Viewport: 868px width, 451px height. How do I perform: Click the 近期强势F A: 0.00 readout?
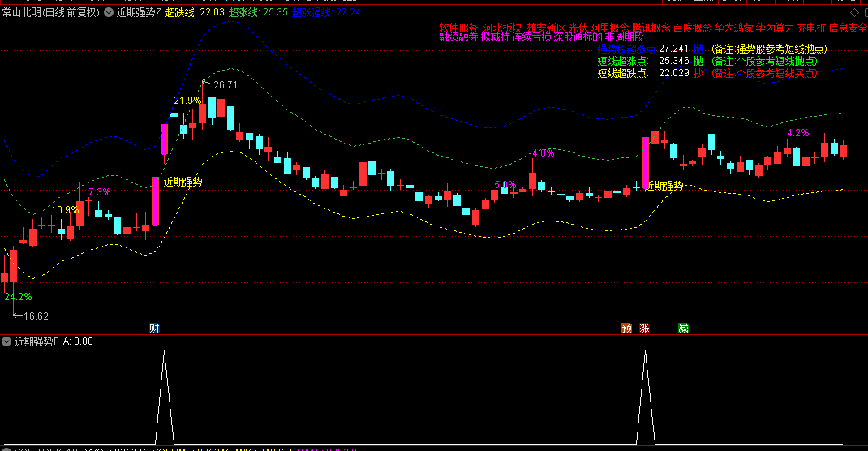(54, 341)
